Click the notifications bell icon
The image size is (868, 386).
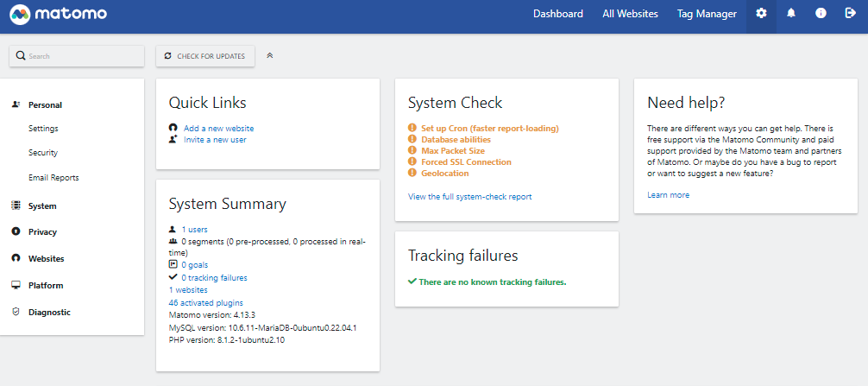pos(791,14)
